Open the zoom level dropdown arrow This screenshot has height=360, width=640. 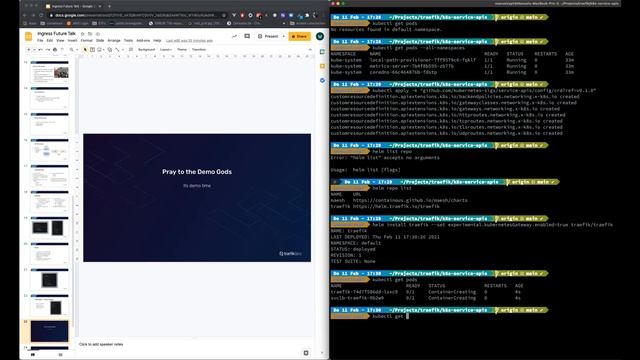point(77,49)
